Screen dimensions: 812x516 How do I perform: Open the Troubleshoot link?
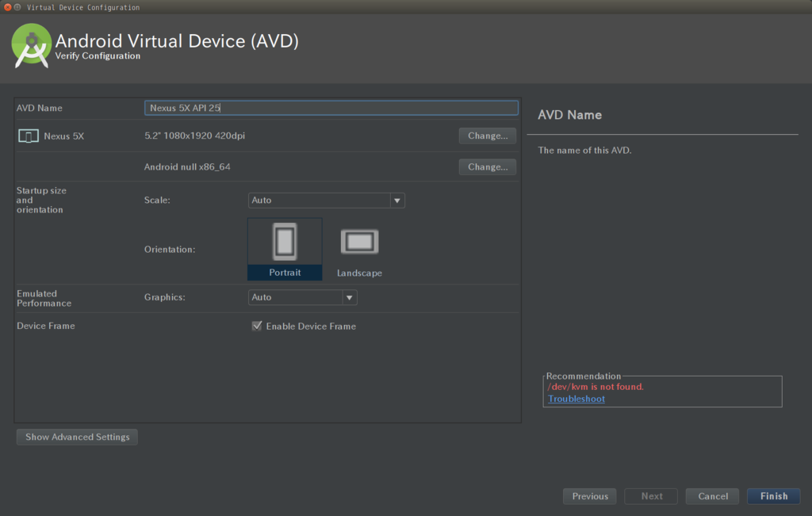[576, 399]
